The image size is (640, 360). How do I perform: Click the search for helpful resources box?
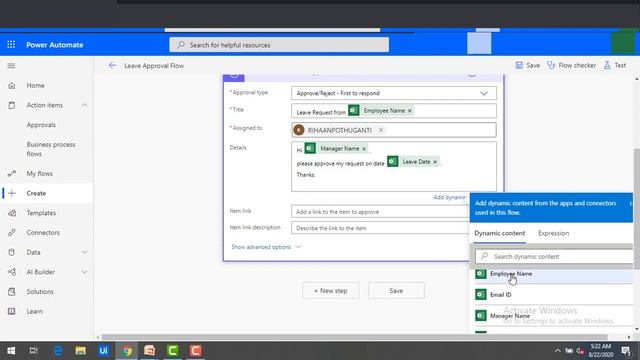click(279, 44)
